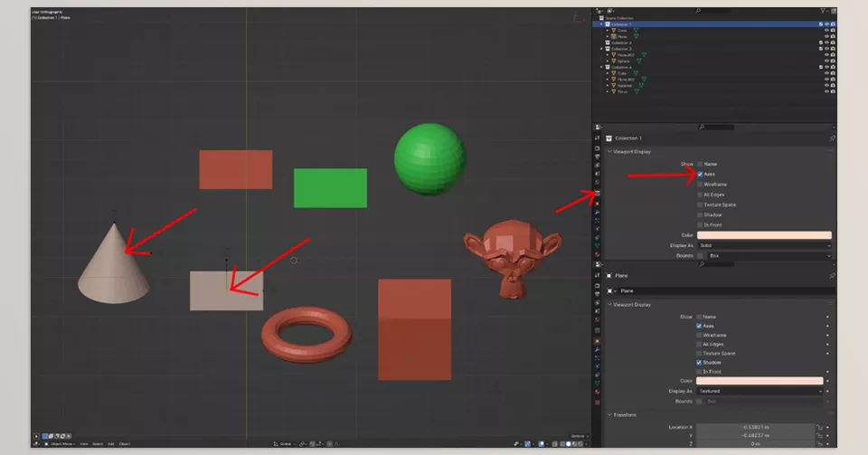
Task: Open Render properties tab in lower Plane panel
Action: tap(597, 286)
